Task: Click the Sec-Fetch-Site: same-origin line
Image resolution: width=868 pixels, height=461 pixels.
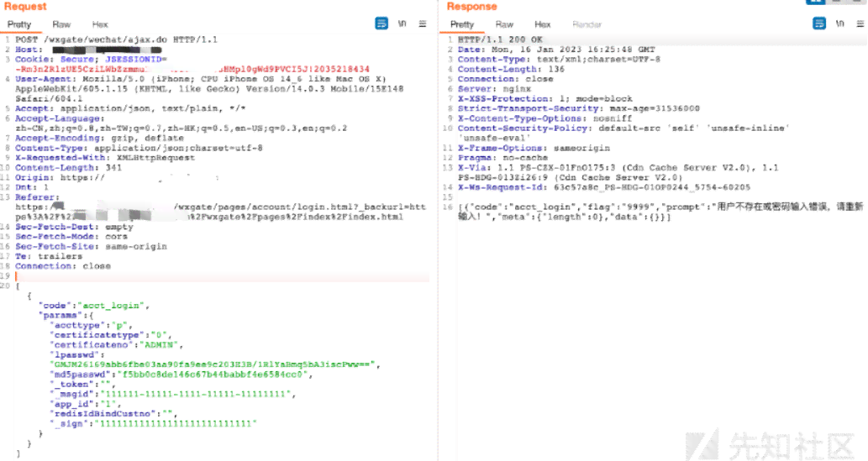Action: tap(91, 247)
